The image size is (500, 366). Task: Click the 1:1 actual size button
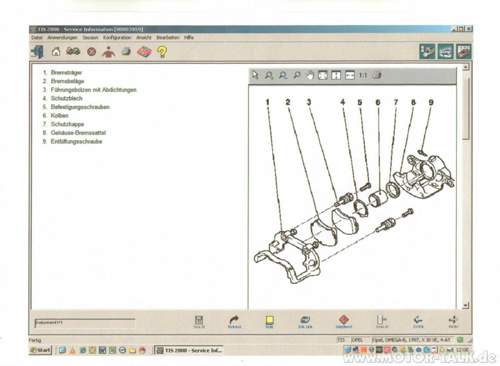tap(363, 75)
